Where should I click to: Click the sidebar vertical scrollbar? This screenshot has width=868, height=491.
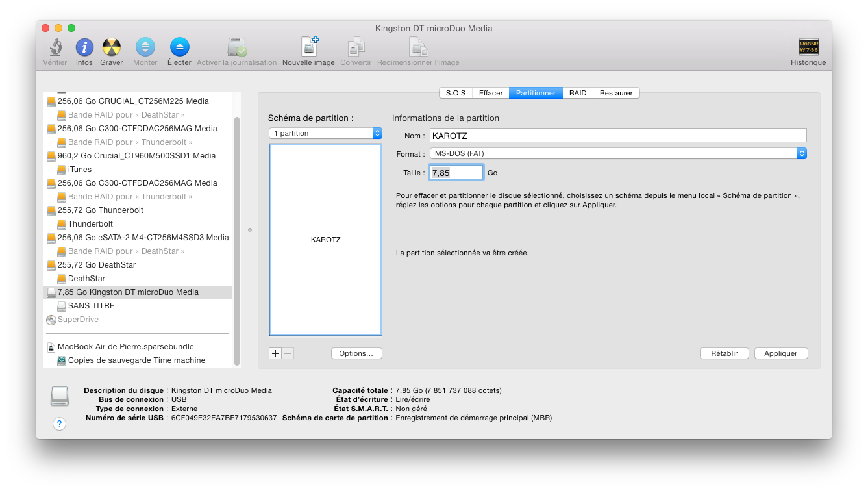[236, 240]
